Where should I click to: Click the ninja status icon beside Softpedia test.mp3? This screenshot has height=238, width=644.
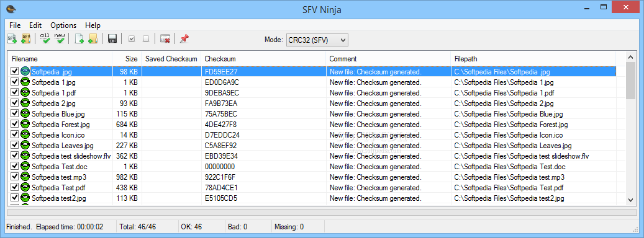point(25,177)
